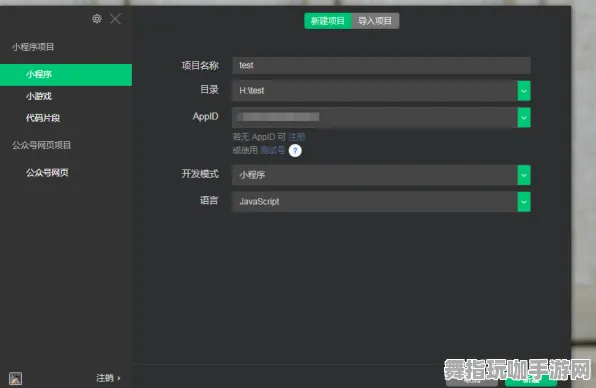
Task: Click the 小程序项目 section heading
Action: pyautogui.click(x=33, y=47)
